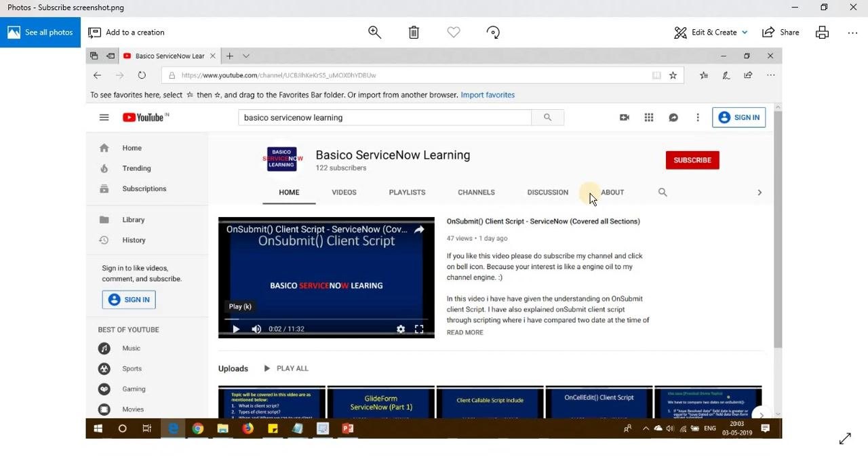868x457 pixels.
Task: Open video player settings gear
Action: (401, 329)
